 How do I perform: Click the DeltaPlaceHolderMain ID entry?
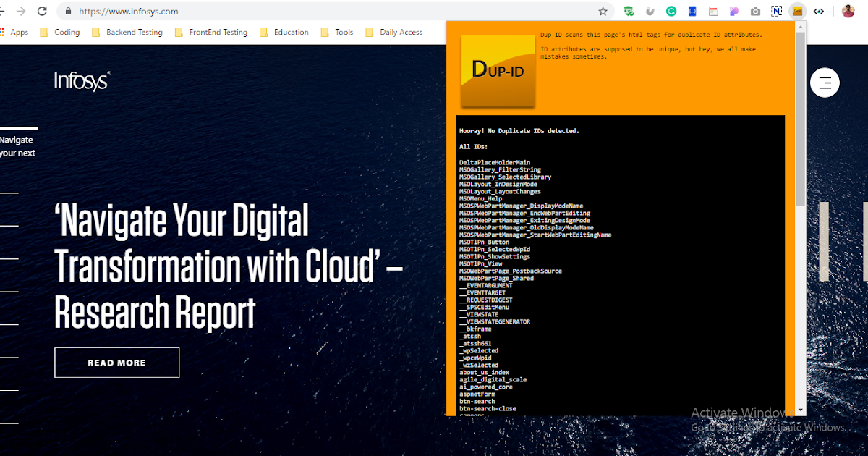494,162
